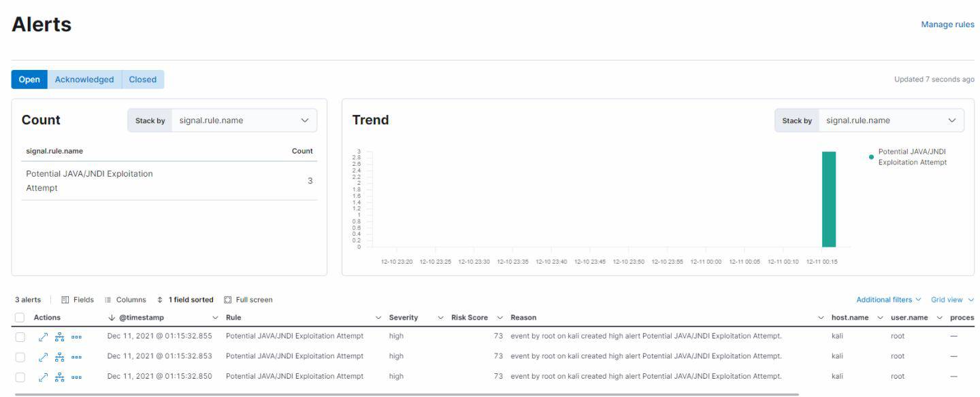Click the timestamp Dec 11, 2021 @ 01:15:32.850
The width and height of the screenshot is (980, 397).
160,376
